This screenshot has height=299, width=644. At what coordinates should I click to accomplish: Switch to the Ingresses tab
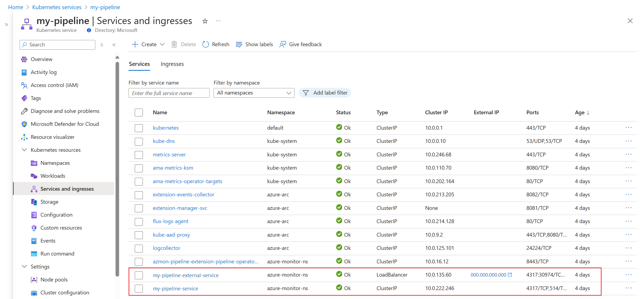pos(172,64)
